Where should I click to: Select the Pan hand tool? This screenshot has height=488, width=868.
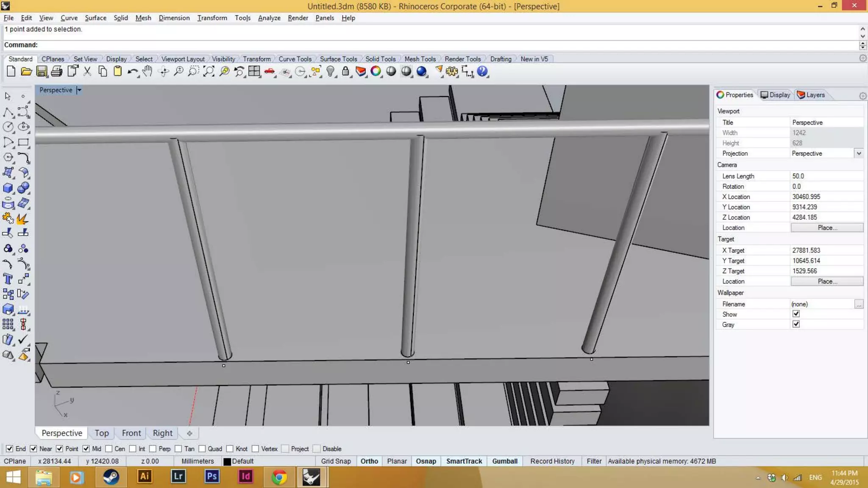(147, 71)
